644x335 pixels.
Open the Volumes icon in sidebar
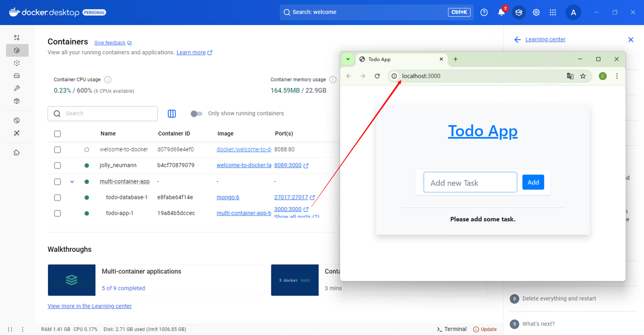click(17, 76)
